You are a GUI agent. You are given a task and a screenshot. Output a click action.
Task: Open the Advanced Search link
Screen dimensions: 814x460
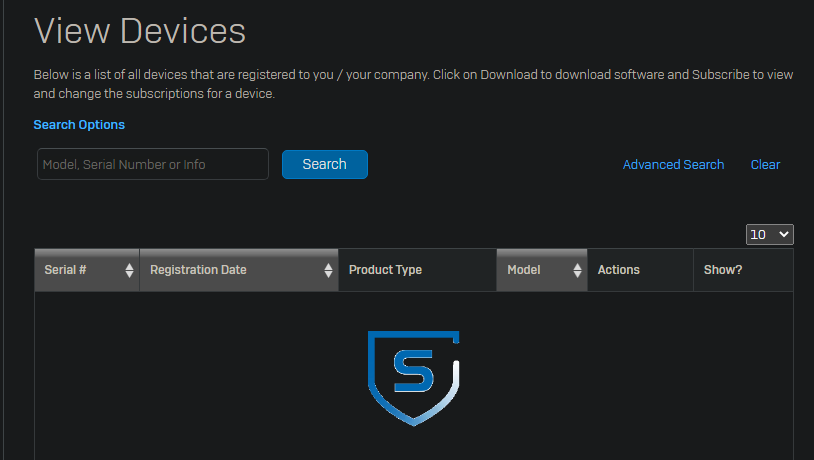click(x=673, y=165)
